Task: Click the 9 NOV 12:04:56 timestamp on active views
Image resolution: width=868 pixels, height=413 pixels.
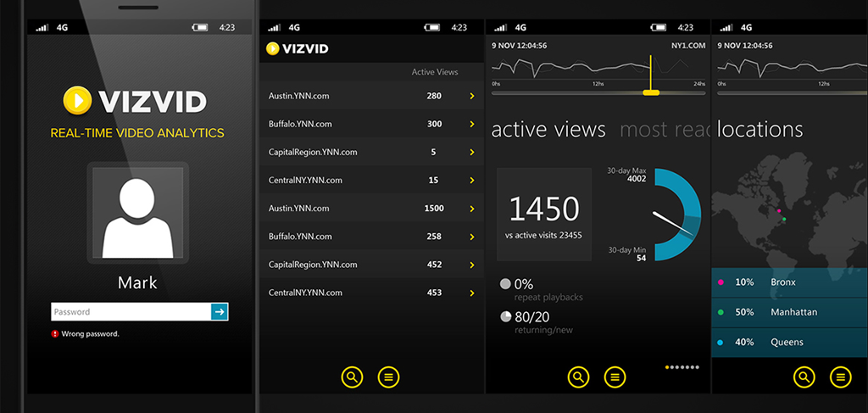Action: [x=520, y=46]
